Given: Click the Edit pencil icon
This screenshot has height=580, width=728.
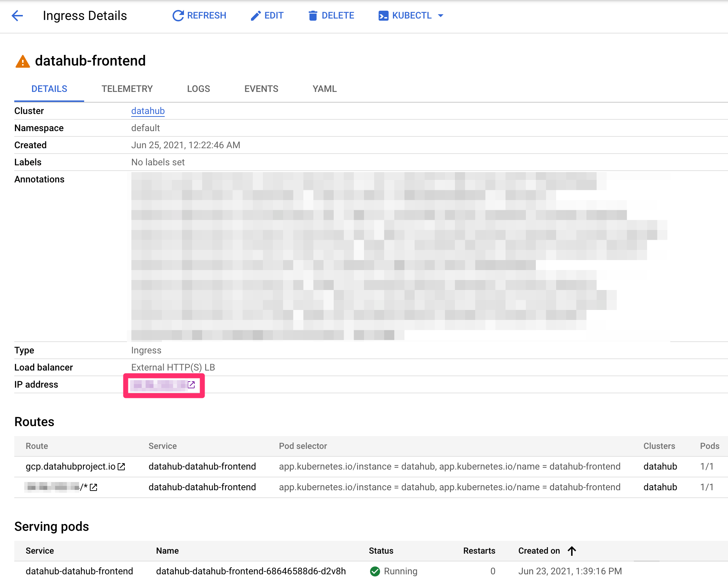Looking at the screenshot, I should (256, 16).
